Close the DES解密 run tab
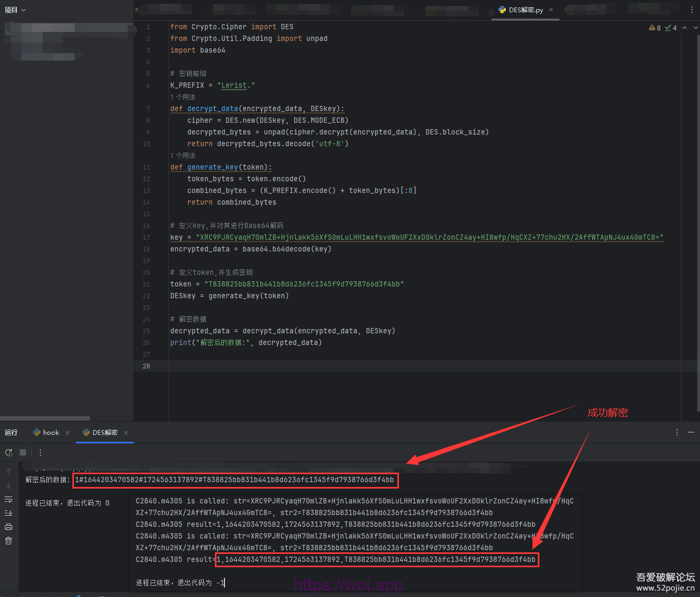The height and width of the screenshot is (597, 700). pos(126,433)
